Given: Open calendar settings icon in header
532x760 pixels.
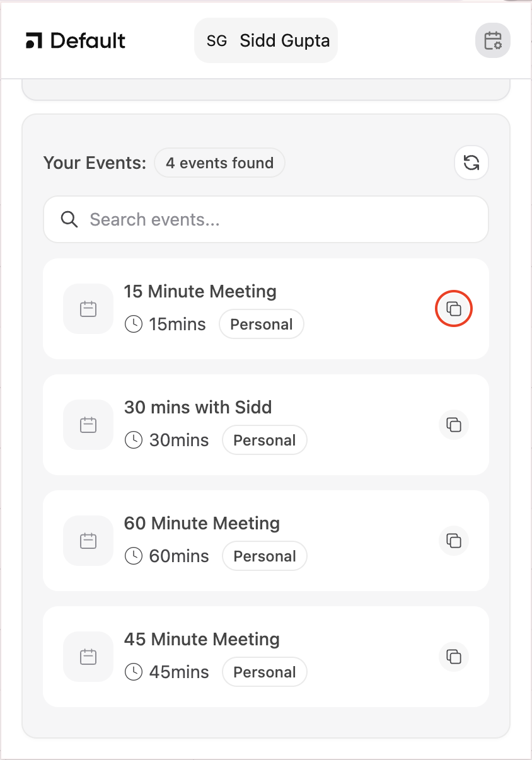Looking at the screenshot, I should click(492, 41).
